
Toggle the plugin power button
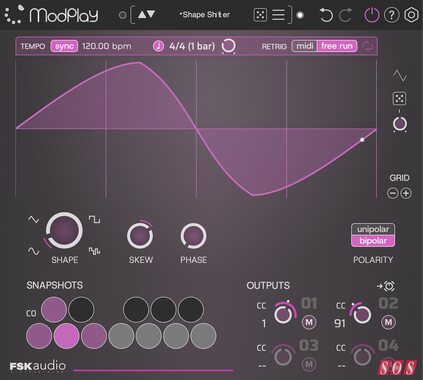tap(371, 15)
